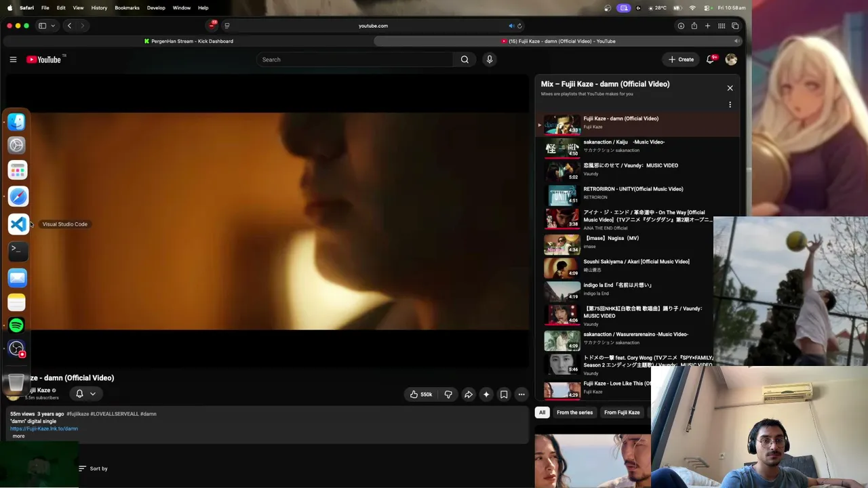Click the #fujiikaze hashtag
The image size is (868, 488).
[x=78, y=413]
